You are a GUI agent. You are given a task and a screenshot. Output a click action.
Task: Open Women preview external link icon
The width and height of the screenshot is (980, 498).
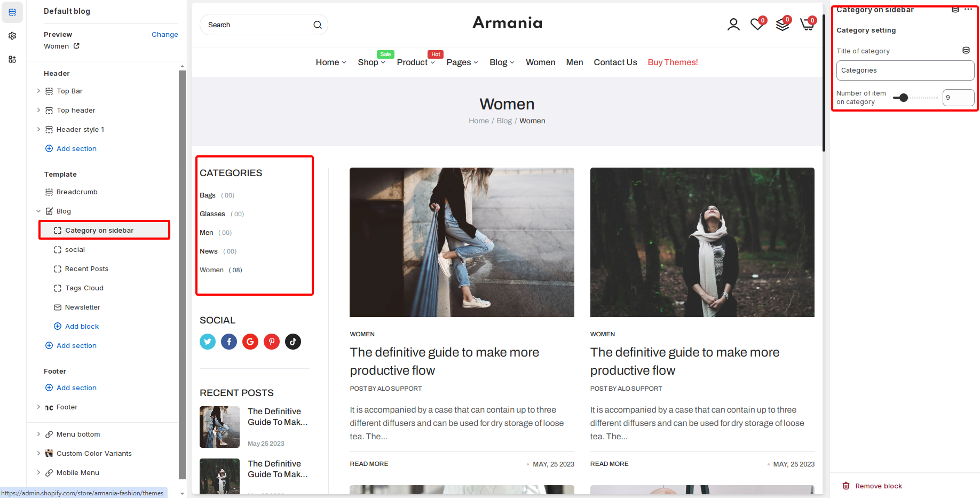(76, 46)
